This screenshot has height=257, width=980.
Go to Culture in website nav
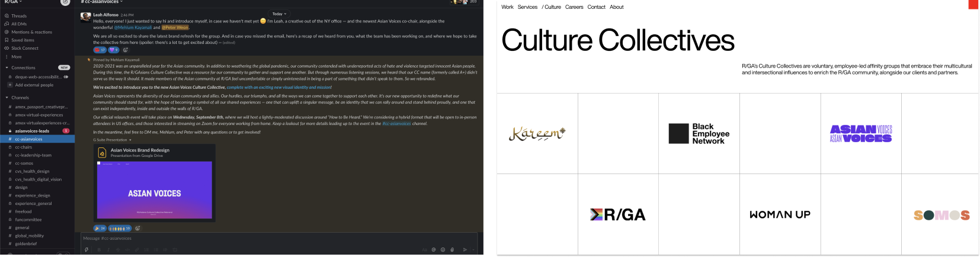tap(552, 7)
